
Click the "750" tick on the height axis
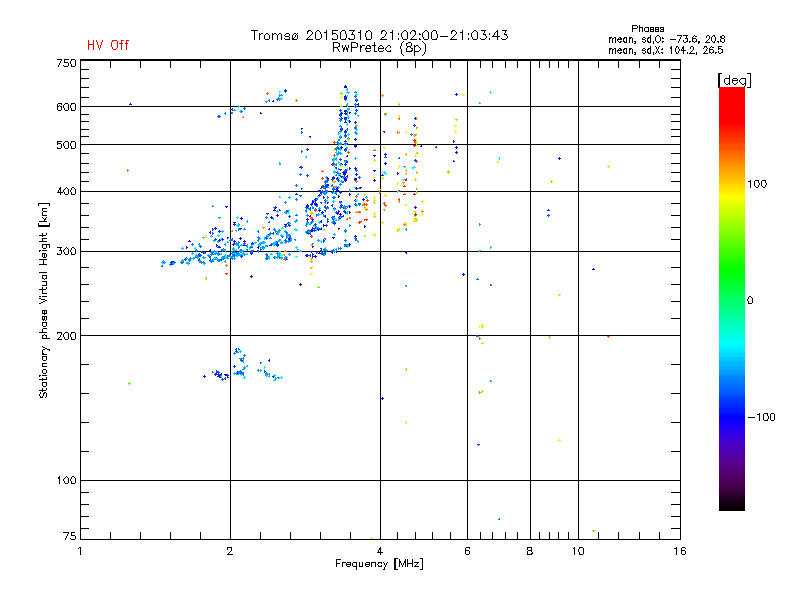66,63
